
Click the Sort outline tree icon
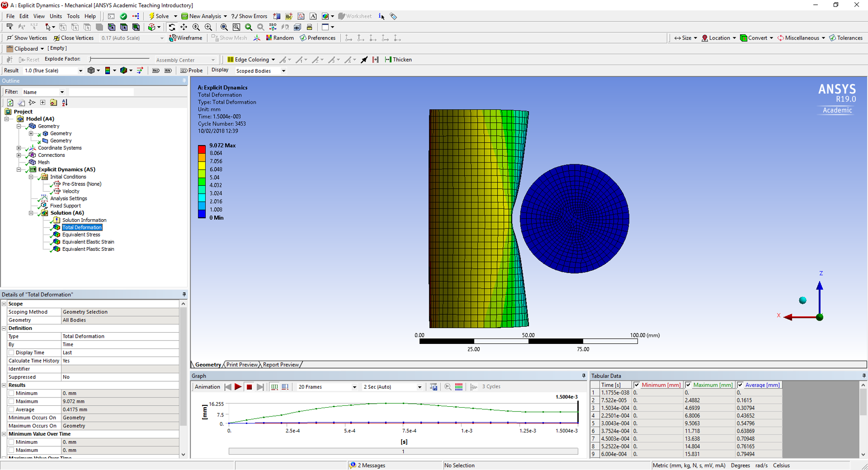[65, 102]
